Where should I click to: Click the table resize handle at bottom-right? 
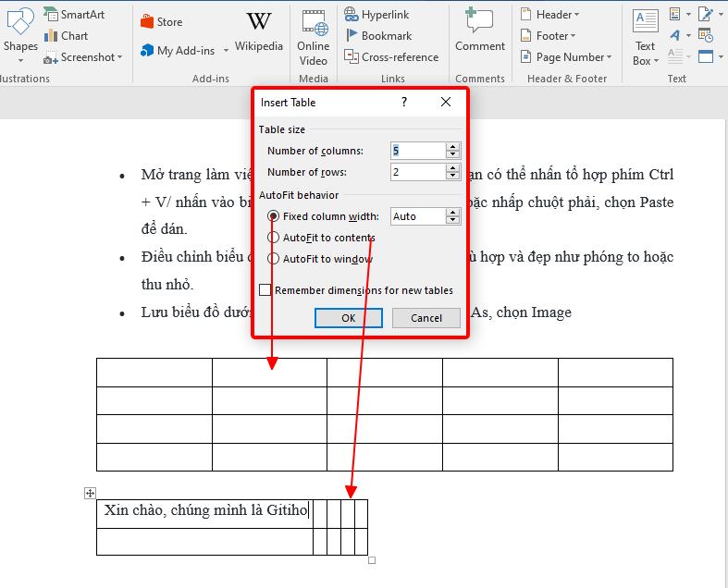372,560
